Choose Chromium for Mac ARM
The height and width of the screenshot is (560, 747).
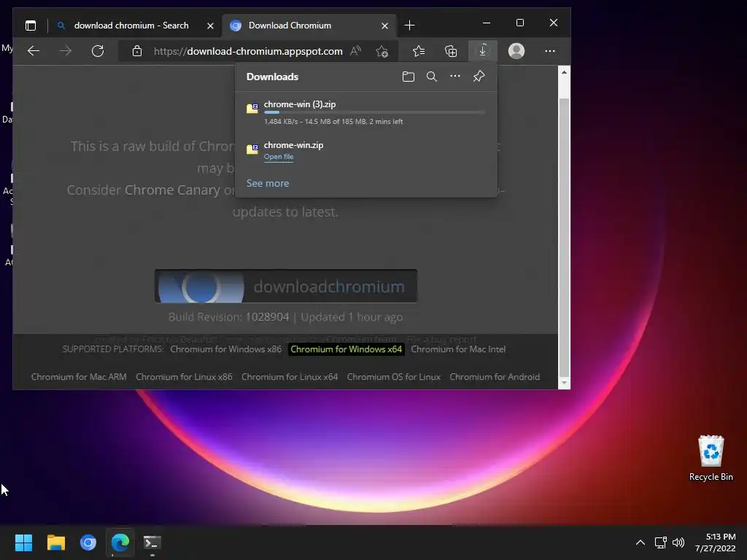point(79,377)
